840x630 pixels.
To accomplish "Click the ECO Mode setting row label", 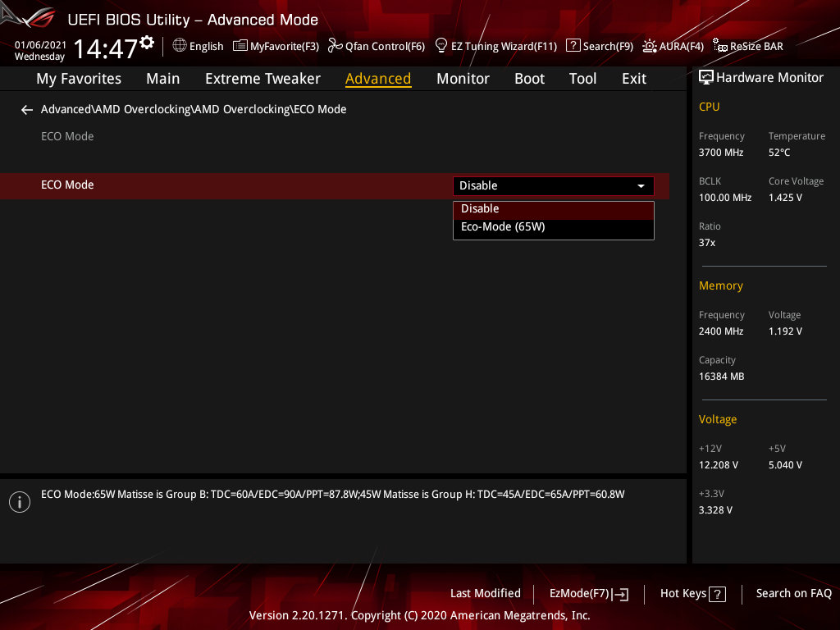I will 67,185.
